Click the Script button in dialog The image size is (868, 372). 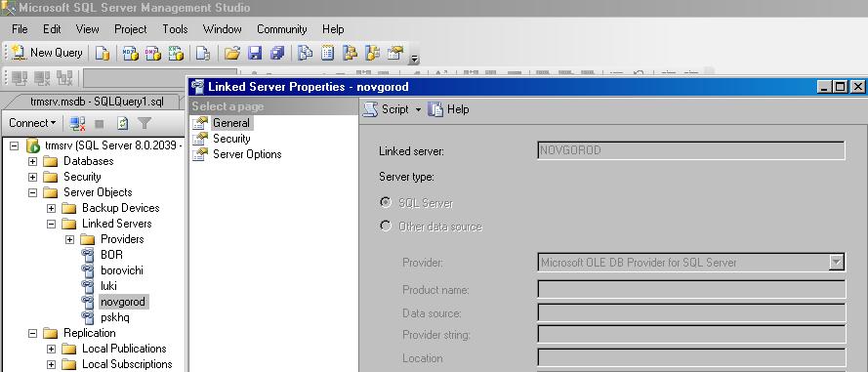coord(386,109)
